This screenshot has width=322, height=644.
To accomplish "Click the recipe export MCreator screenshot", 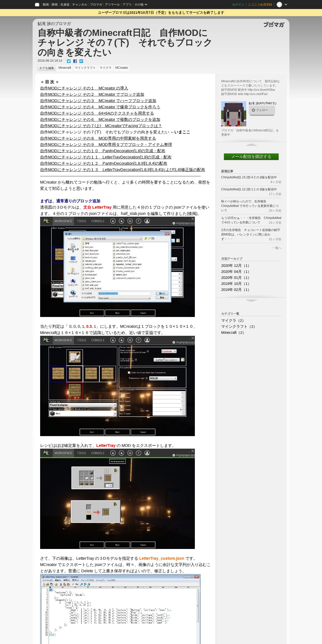I will 117,499.
